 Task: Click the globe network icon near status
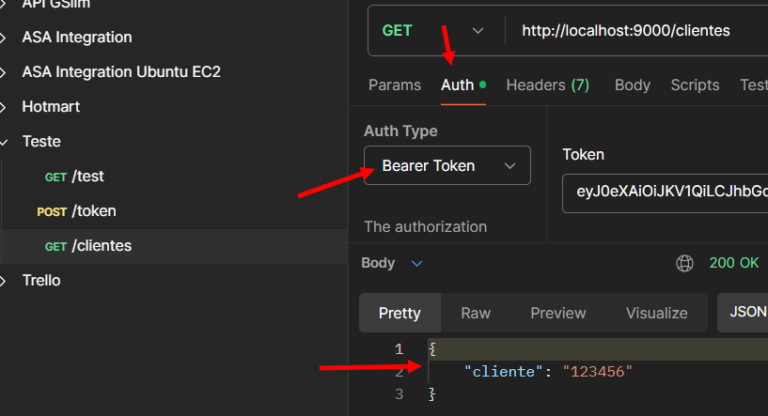pyautogui.click(x=685, y=263)
